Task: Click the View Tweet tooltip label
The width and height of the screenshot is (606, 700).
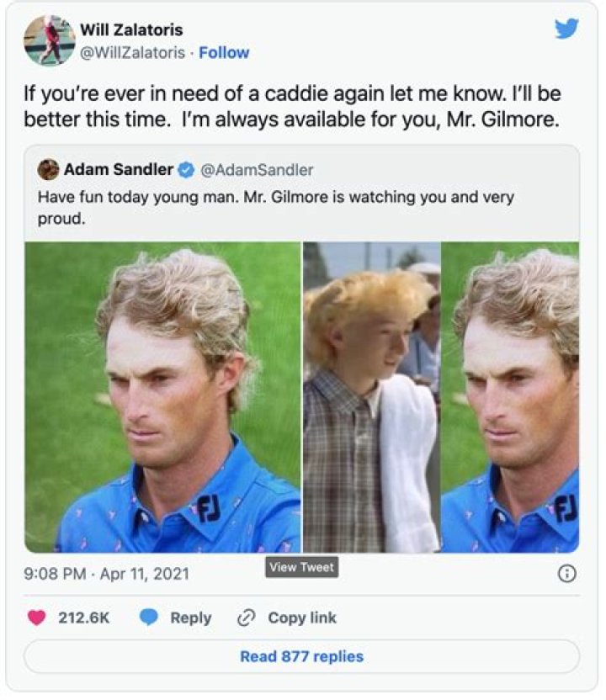Action: tap(302, 567)
